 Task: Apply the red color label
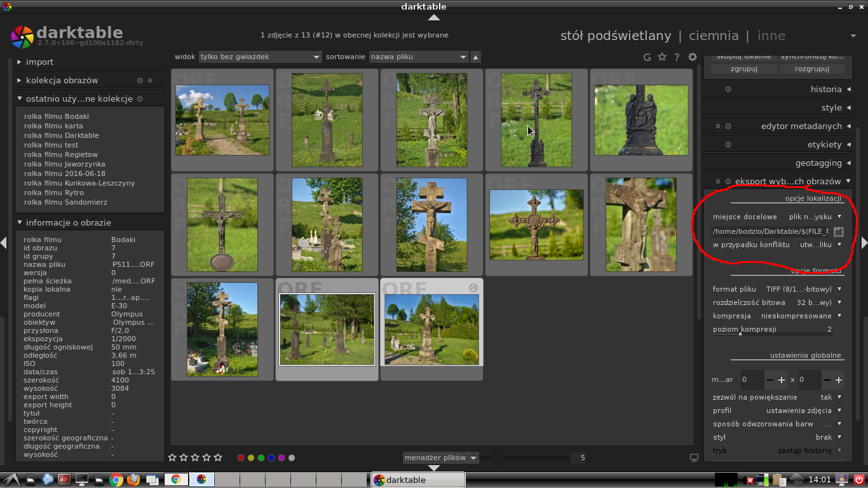pos(241,457)
